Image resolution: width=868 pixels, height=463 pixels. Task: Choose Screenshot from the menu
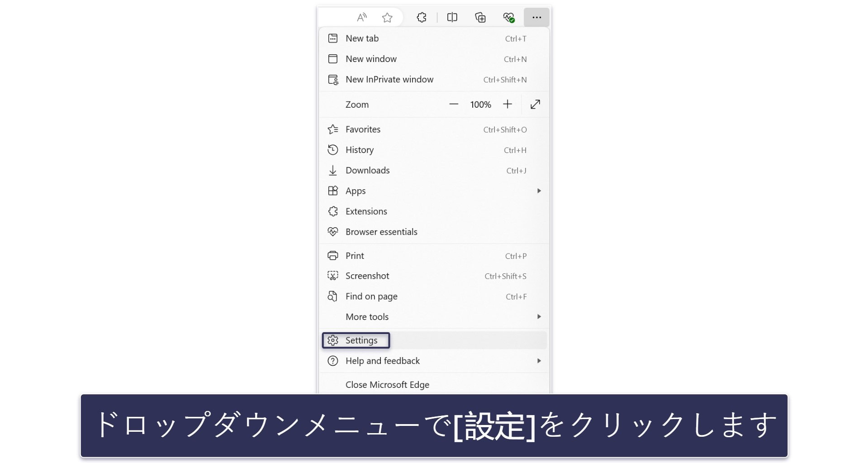click(434, 276)
